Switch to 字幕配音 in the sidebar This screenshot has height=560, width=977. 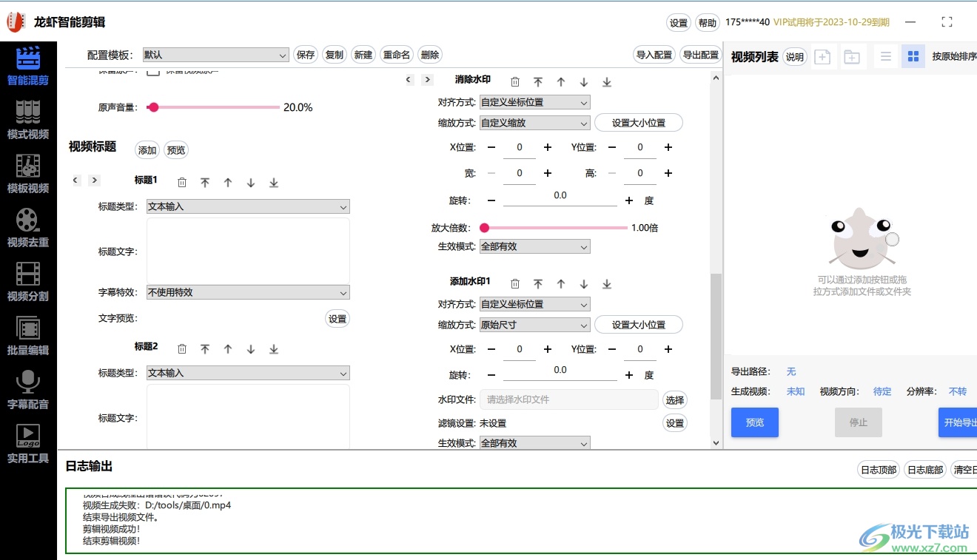(28, 390)
